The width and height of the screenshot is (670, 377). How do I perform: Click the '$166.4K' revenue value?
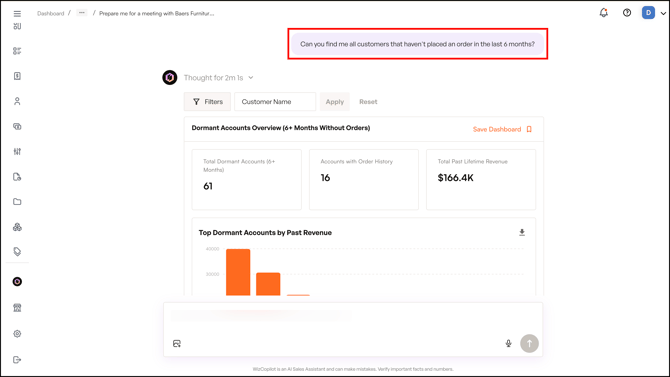pyautogui.click(x=455, y=178)
